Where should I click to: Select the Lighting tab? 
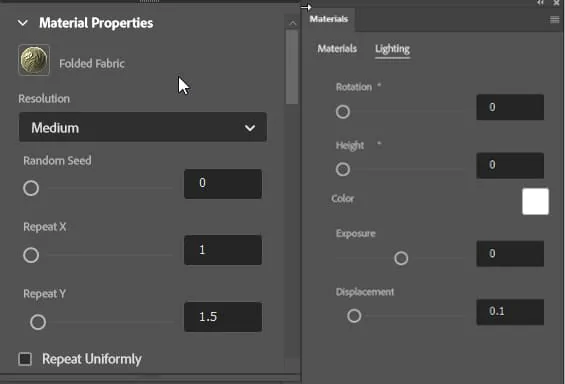(x=392, y=49)
